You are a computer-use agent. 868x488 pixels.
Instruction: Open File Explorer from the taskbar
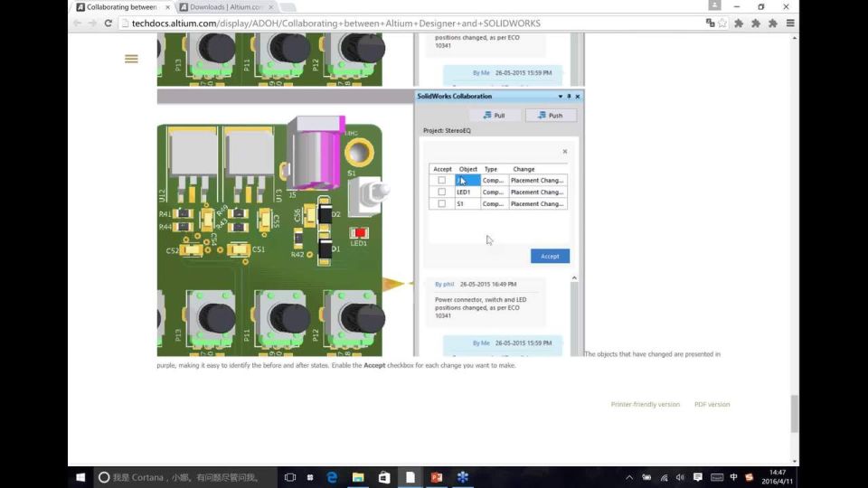(x=358, y=477)
